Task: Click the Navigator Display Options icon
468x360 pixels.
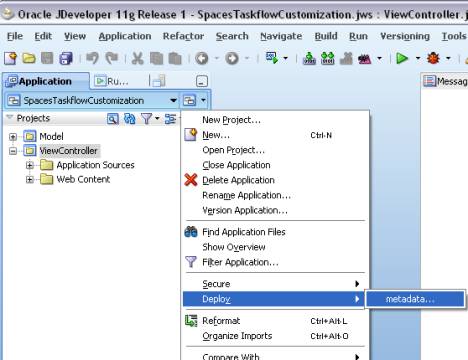Action: pyautogui.click(x=170, y=119)
